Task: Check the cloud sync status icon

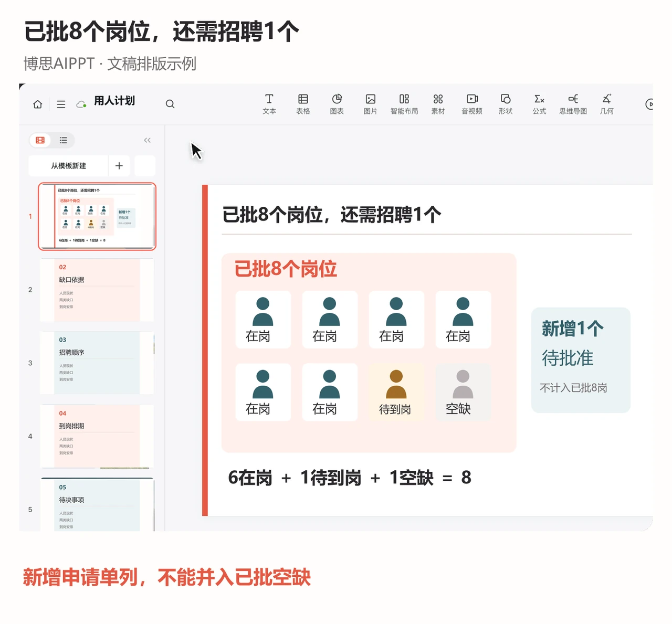Action: (81, 104)
